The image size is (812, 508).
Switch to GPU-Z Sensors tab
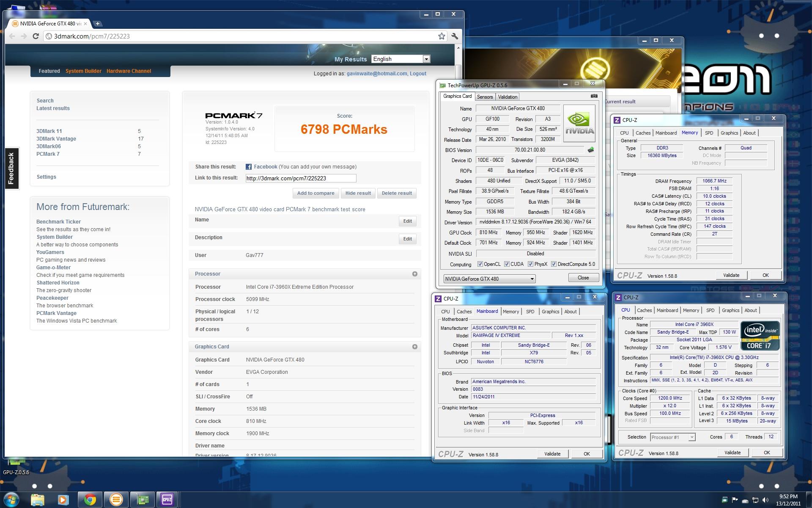pos(485,97)
